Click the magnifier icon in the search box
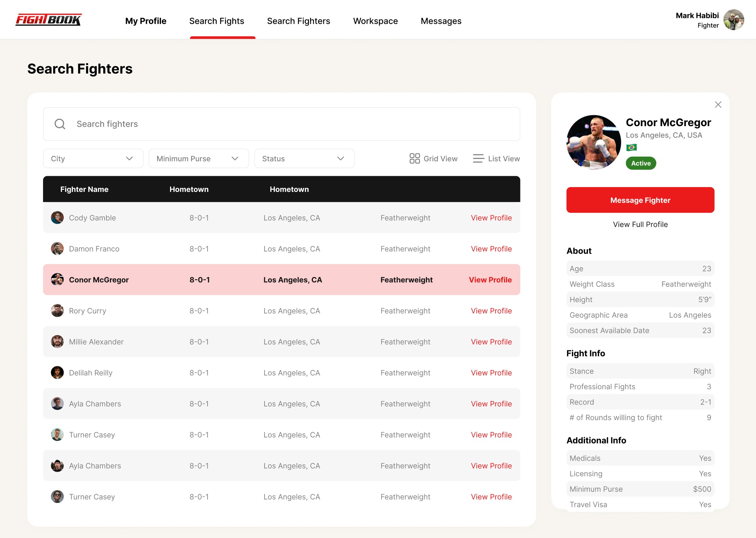Screen dimensions: 756x538 pos(60,124)
